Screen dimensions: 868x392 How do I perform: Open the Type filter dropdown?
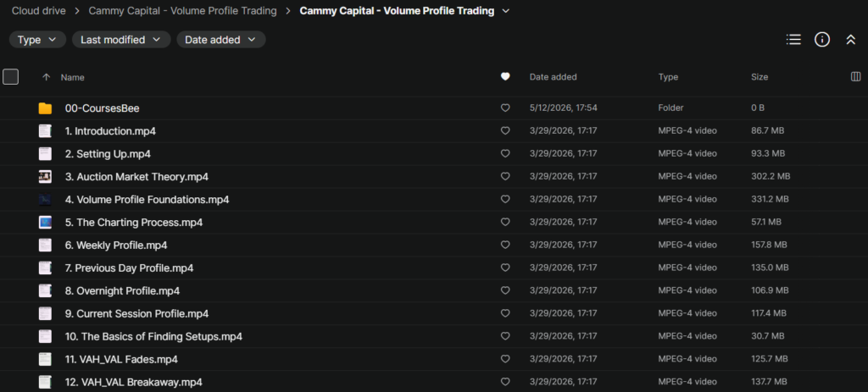pos(37,40)
